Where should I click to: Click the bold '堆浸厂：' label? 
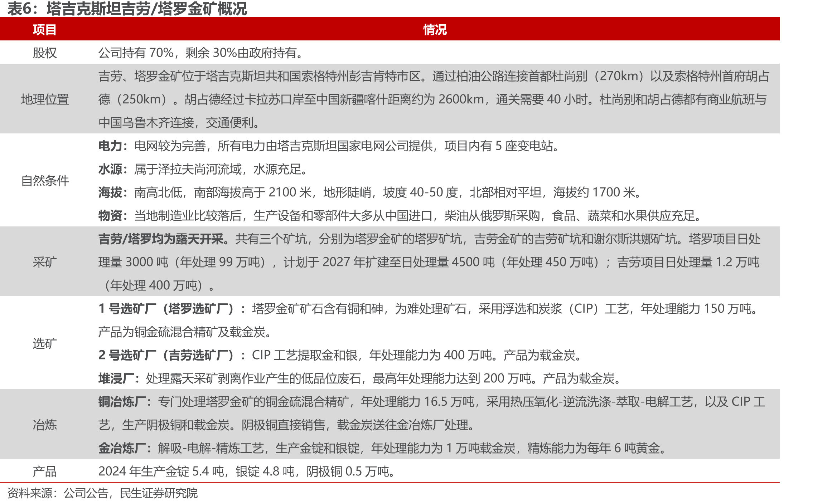click(x=119, y=378)
